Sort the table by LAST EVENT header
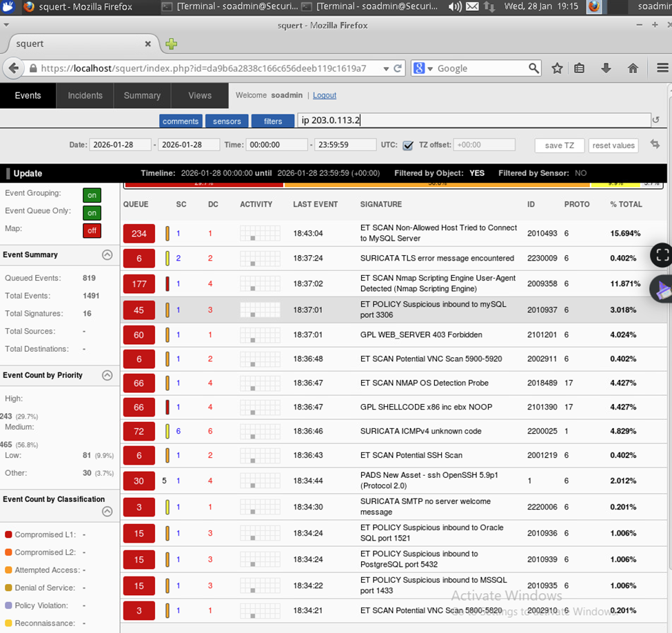The height and width of the screenshot is (633, 672). click(316, 205)
